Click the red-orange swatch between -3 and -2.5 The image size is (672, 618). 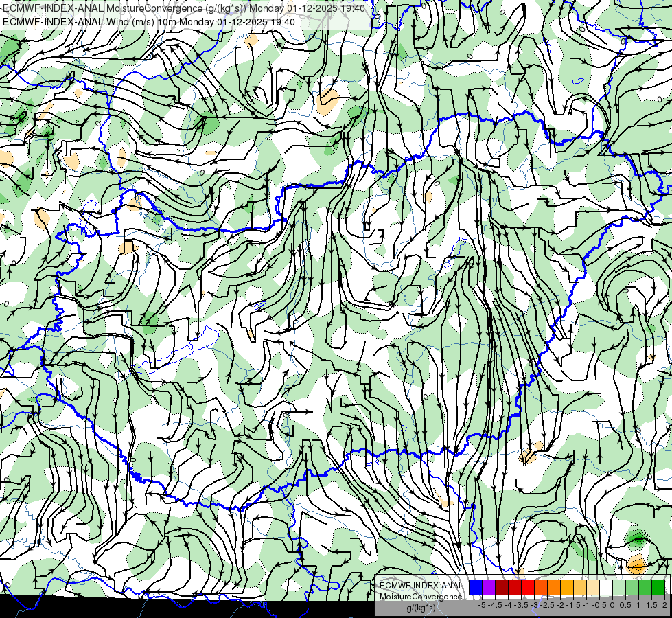(x=541, y=588)
